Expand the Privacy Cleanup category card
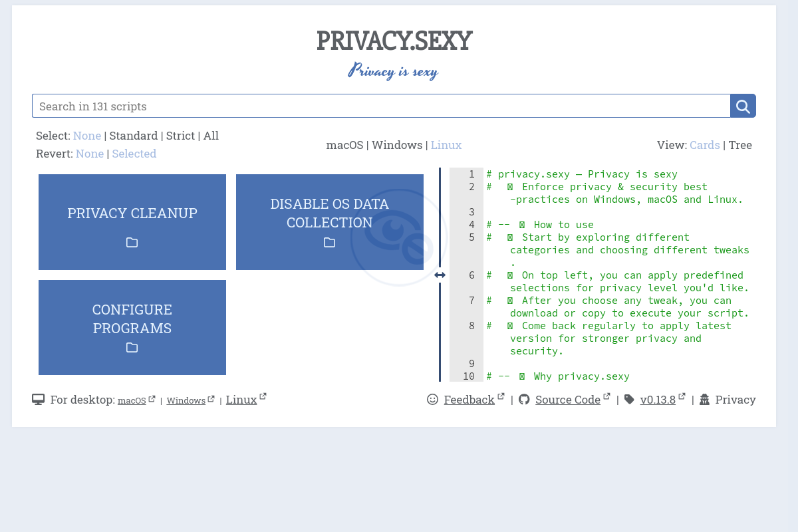 point(132,213)
